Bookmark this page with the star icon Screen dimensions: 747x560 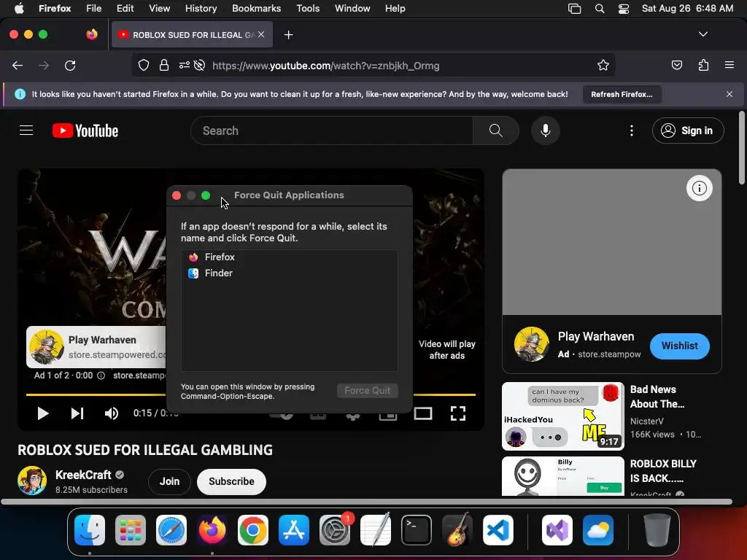coord(603,66)
